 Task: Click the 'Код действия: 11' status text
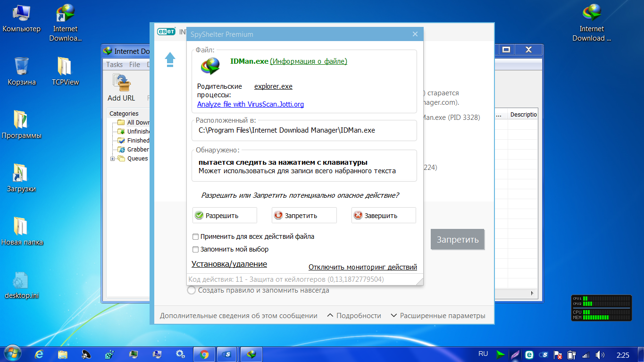point(286,279)
